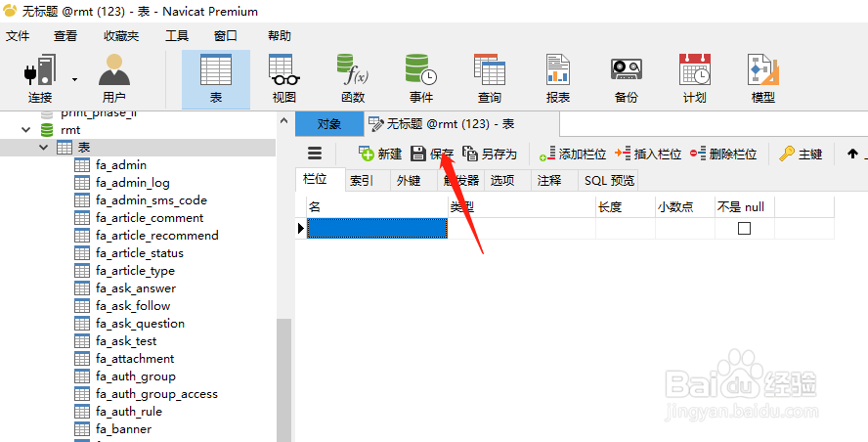
Task: Toggle the 不是 null checkbox
Action: pos(745,228)
